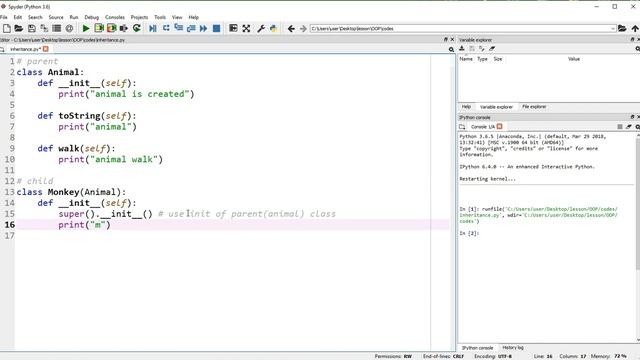Viewport: 640px width, 360px height.
Task: Open file using the folder toolbar icon
Action: [x=19, y=28]
